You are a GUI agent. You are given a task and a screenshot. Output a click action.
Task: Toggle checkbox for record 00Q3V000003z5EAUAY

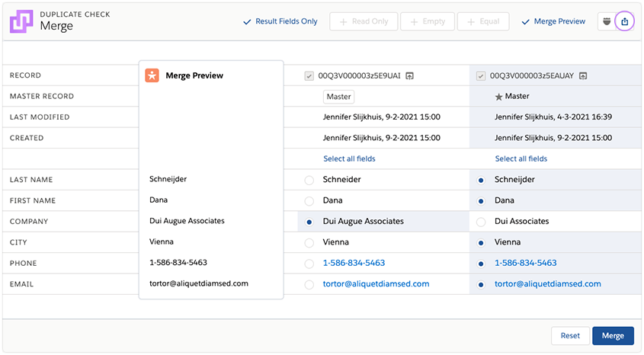[481, 76]
